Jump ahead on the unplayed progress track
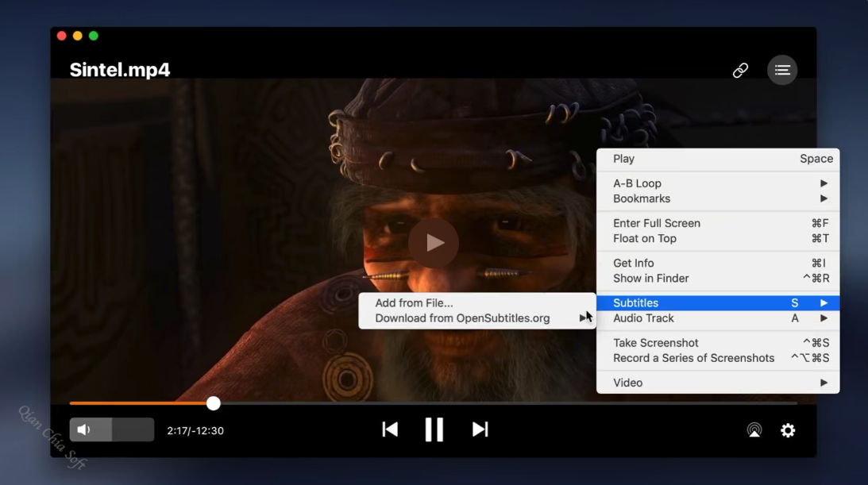Viewport: 868px width, 485px height. pos(508,403)
